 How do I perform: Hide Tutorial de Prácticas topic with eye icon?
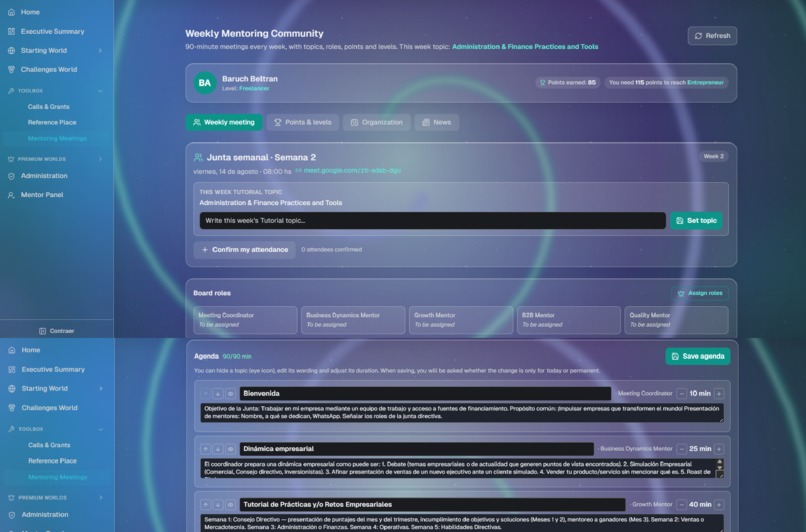tap(230, 505)
